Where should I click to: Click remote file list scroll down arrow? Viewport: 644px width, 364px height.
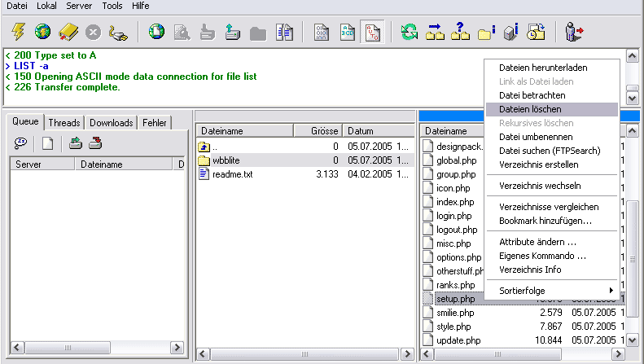(633, 340)
